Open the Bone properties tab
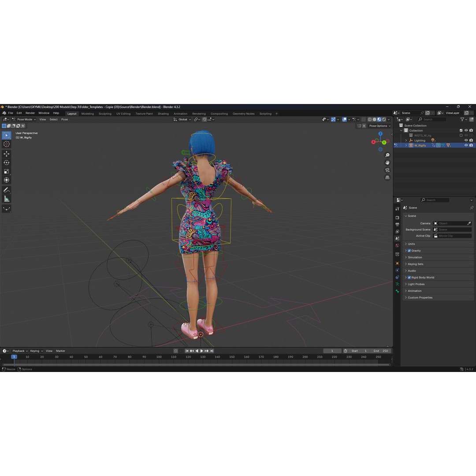The width and height of the screenshot is (476, 476). 397,291
